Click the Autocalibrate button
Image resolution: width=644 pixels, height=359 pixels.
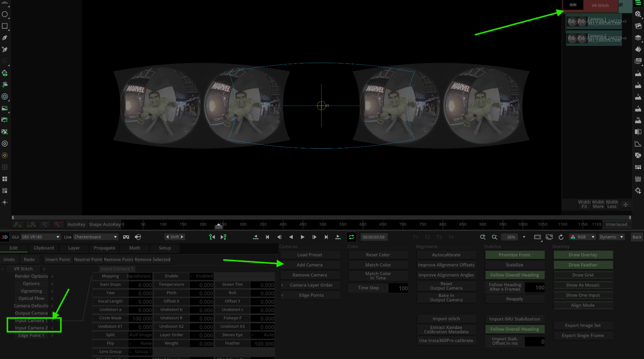click(446, 255)
